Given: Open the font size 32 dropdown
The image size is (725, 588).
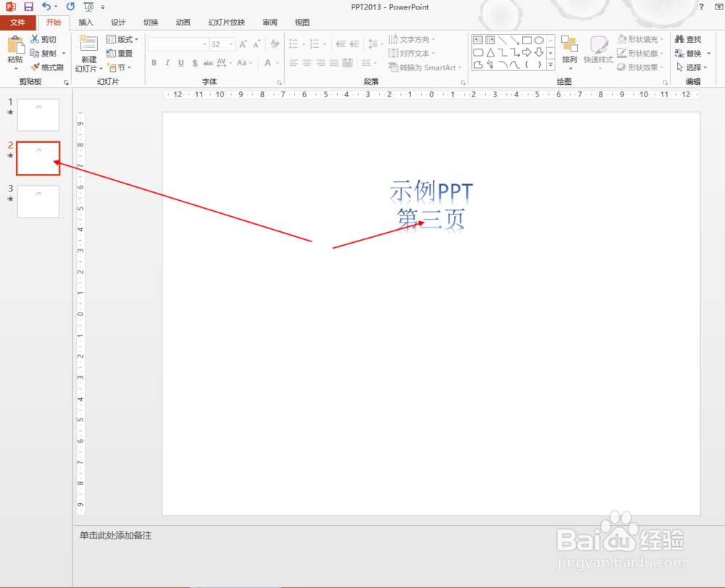Looking at the screenshot, I should 231,44.
